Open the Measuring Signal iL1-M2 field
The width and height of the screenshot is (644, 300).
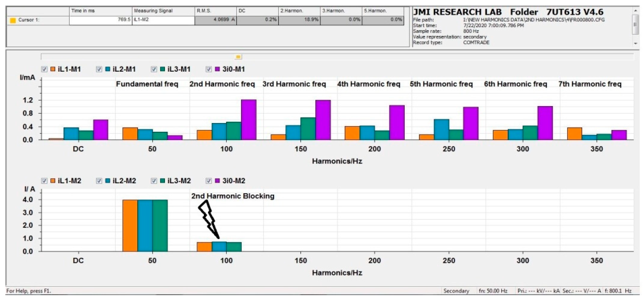163,20
